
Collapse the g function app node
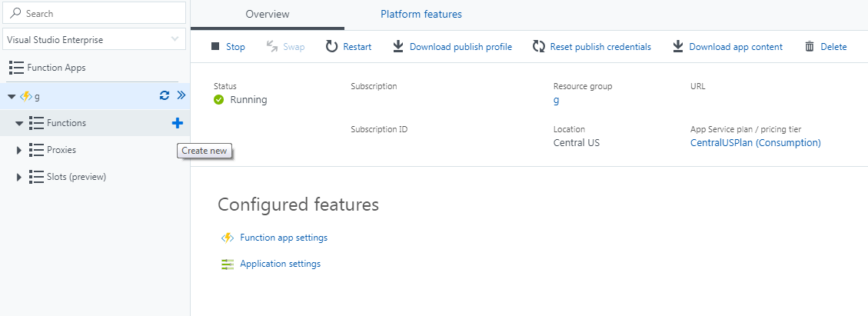pyautogui.click(x=11, y=96)
